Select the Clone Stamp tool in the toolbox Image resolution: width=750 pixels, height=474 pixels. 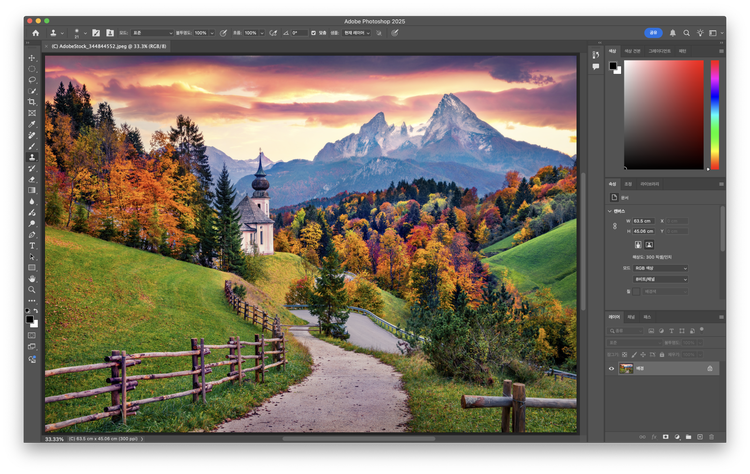(x=32, y=157)
